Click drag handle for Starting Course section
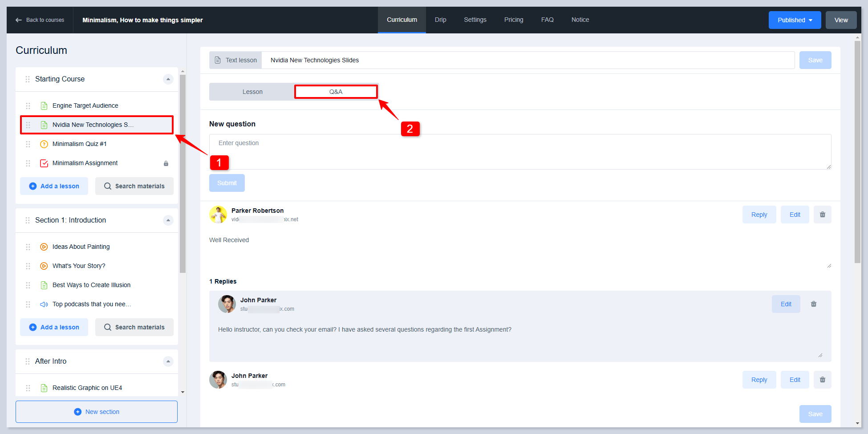Image resolution: width=868 pixels, height=434 pixels. 28,79
